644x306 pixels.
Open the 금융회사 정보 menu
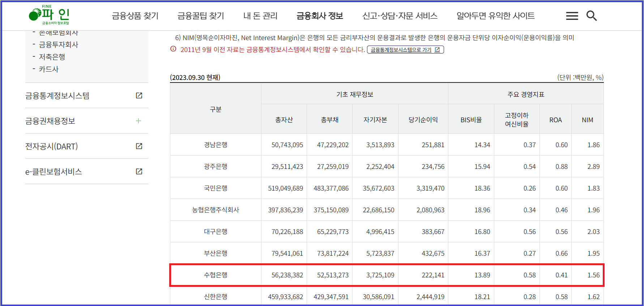click(x=320, y=16)
